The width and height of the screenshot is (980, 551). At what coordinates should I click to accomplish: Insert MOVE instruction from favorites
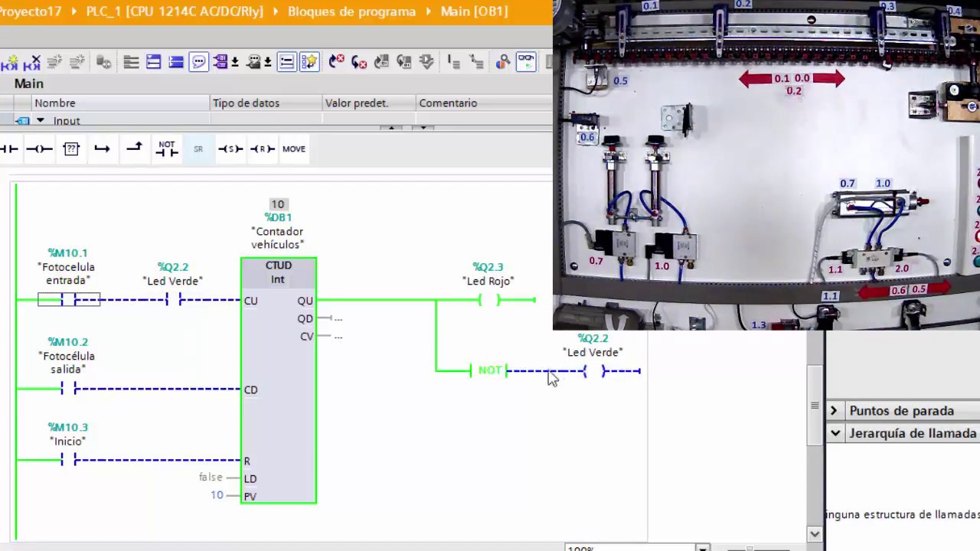pyautogui.click(x=294, y=148)
